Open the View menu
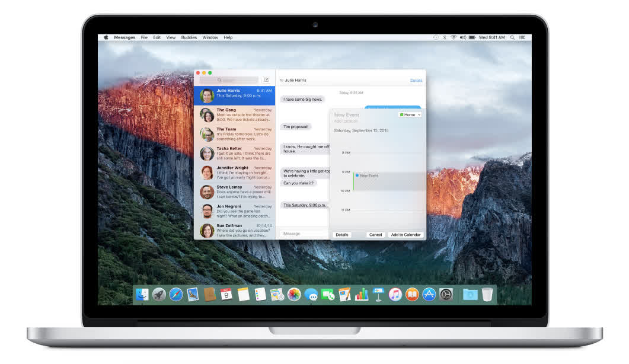629x364 pixels. (x=171, y=37)
